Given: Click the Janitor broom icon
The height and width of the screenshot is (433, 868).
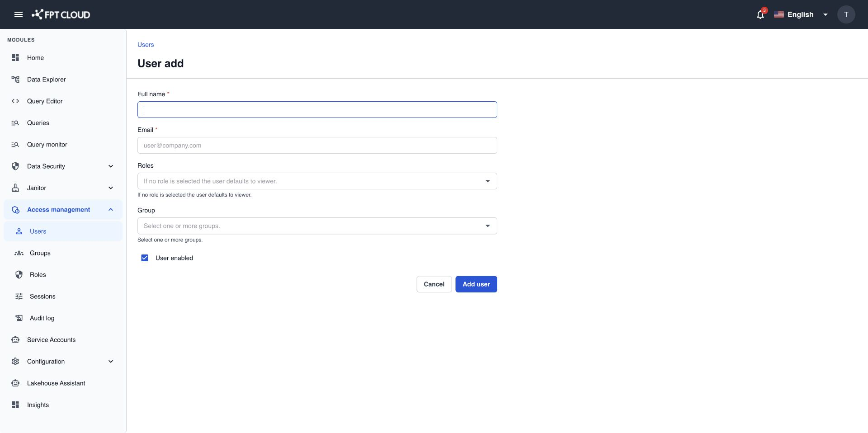Looking at the screenshot, I should [x=15, y=188].
